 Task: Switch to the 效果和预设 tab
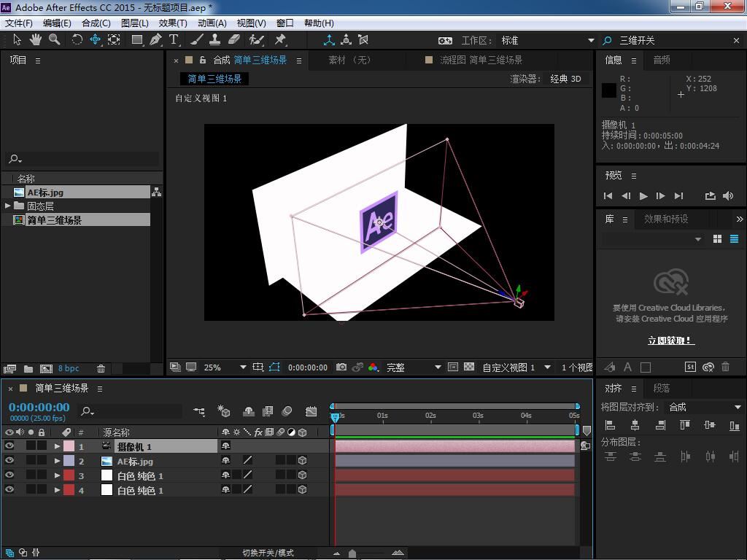(x=666, y=219)
